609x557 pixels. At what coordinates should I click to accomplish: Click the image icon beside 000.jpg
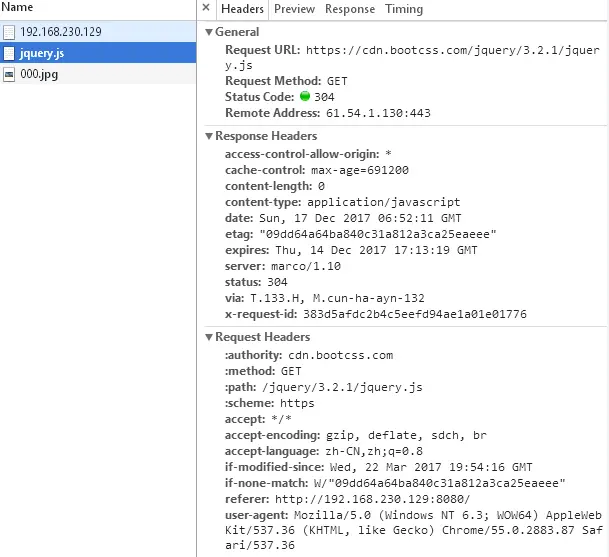pyautogui.click(x=9, y=75)
